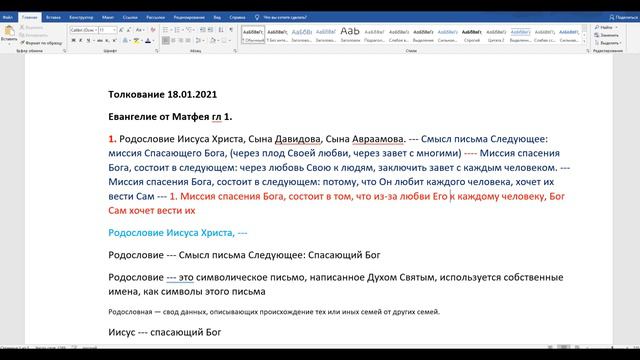This screenshot has height=360, width=640.
Task: Copy the selection (Копировать)
Action: point(33,35)
